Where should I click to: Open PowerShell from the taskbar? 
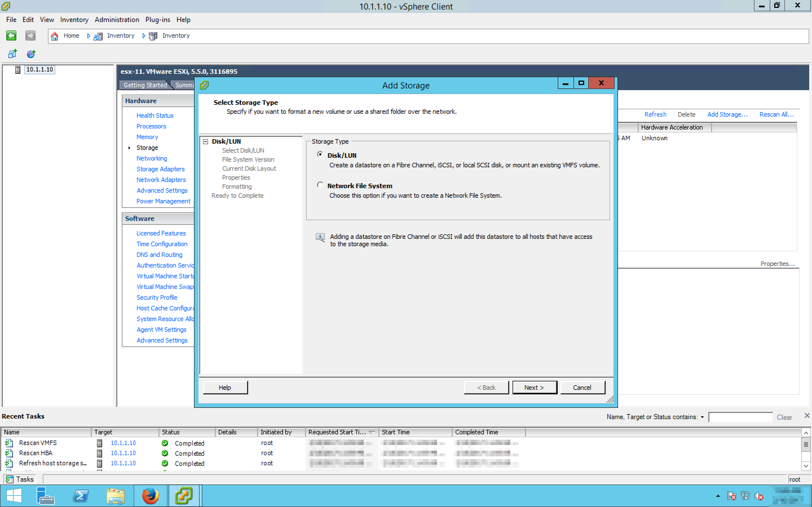tap(81, 496)
